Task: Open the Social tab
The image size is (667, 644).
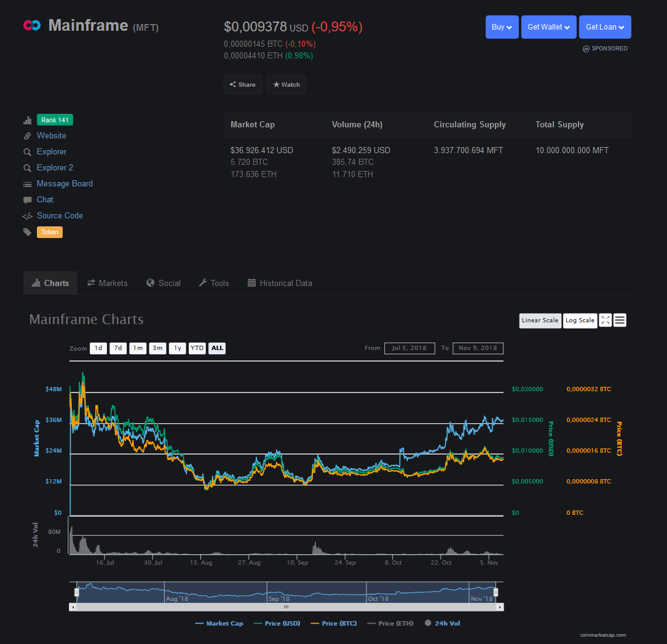Action: [x=164, y=283]
